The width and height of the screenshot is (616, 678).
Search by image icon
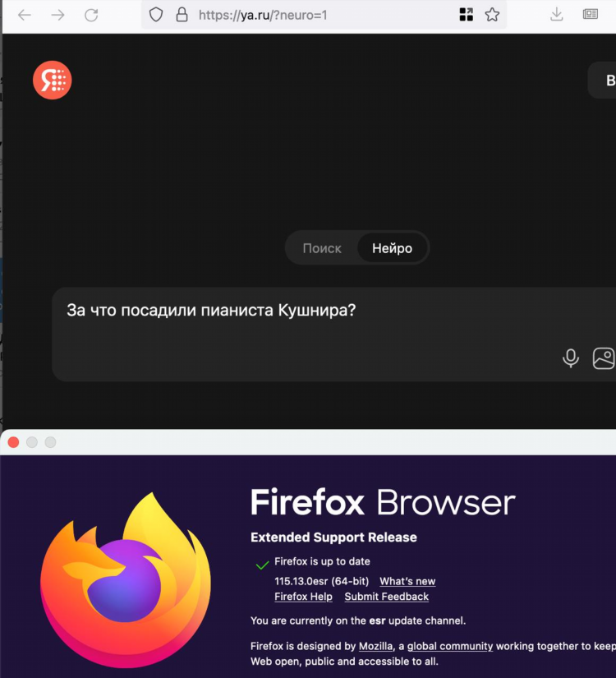point(604,358)
